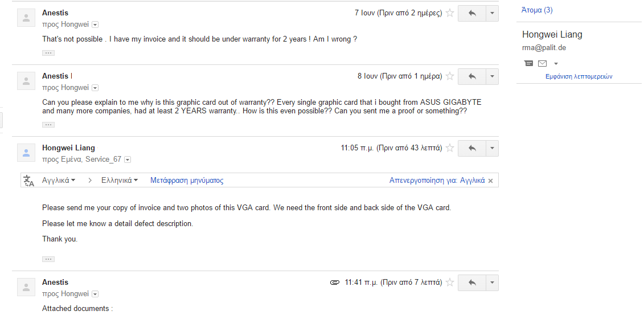Open the Αγγλικά source language dropdown
The width and height of the screenshot is (644, 315).
click(x=59, y=181)
